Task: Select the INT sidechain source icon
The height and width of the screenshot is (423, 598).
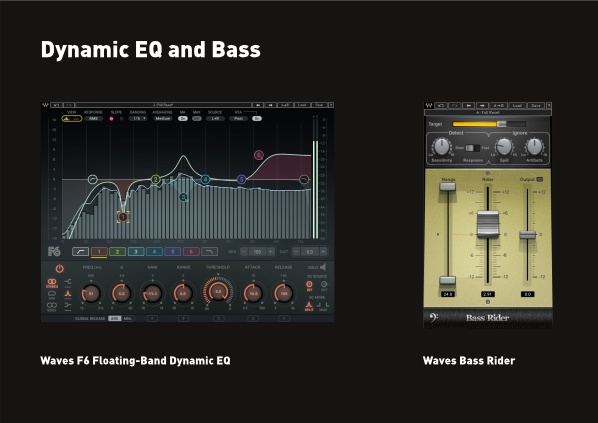Action: pyautogui.click(x=309, y=285)
